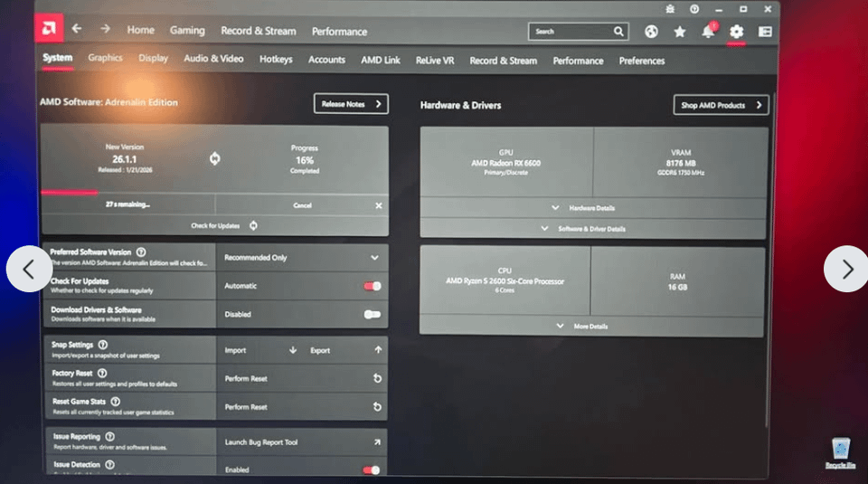Click the back arrow navigation icon
The width and height of the screenshot is (868, 484).
[x=77, y=29]
